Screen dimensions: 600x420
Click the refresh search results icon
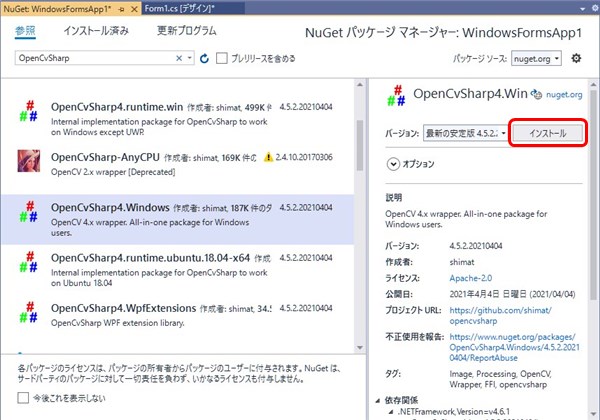coord(204,59)
